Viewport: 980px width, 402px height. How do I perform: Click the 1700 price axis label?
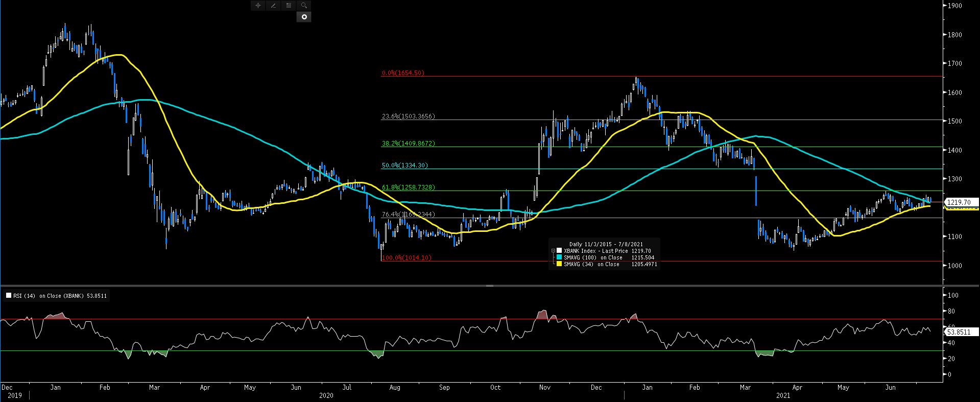coord(954,63)
